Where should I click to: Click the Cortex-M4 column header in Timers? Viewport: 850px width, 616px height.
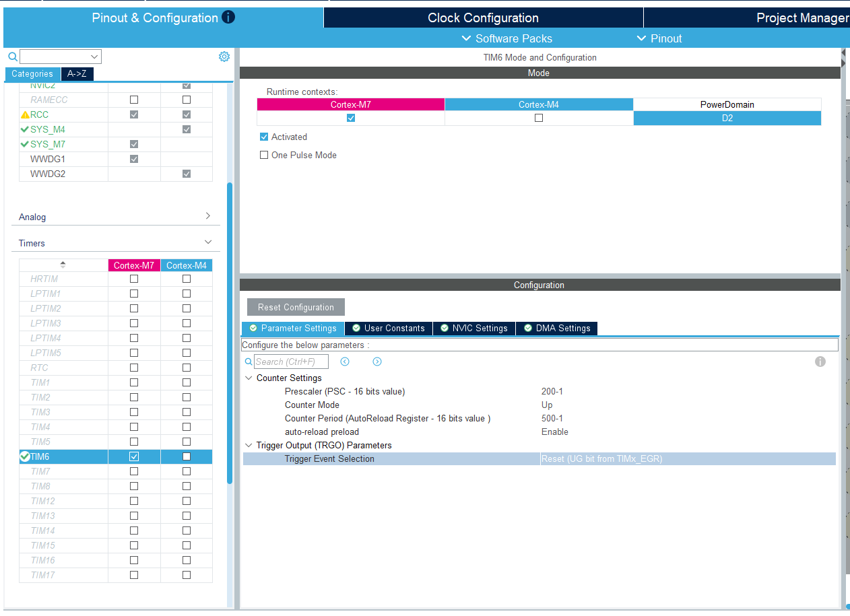click(x=187, y=265)
